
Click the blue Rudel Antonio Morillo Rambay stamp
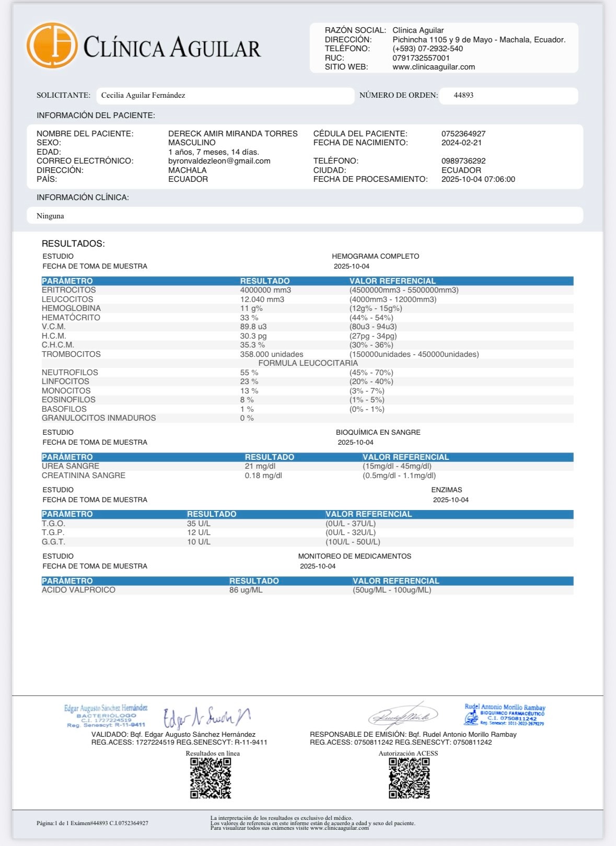click(x=505, y=715)
